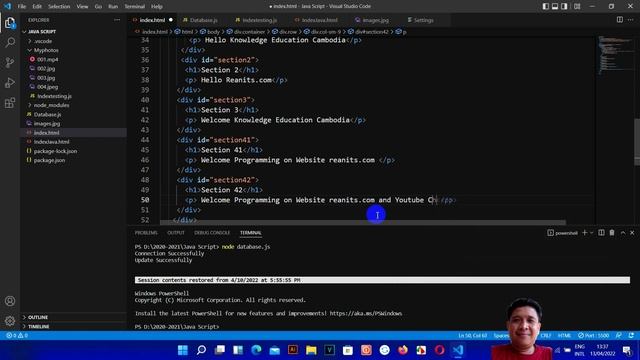Open Explorer more actions ellipsis
Screen dimensions: 640x360
click(117, 20)
